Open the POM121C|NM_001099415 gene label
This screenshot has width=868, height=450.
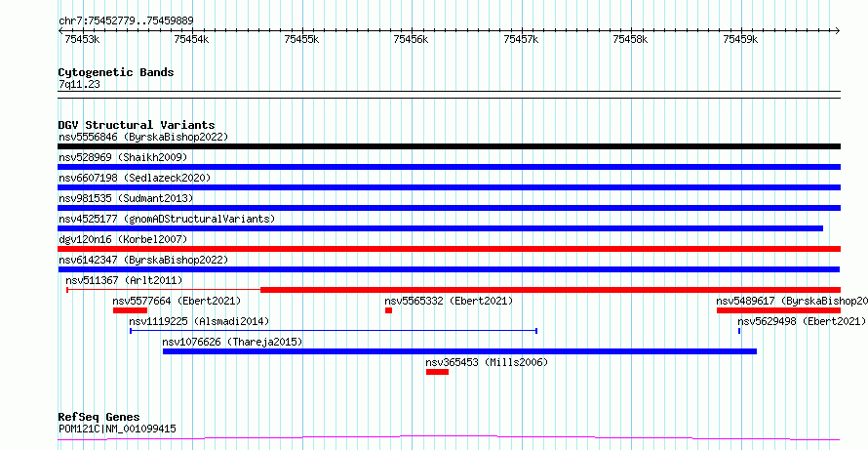[x=117, y=429]
